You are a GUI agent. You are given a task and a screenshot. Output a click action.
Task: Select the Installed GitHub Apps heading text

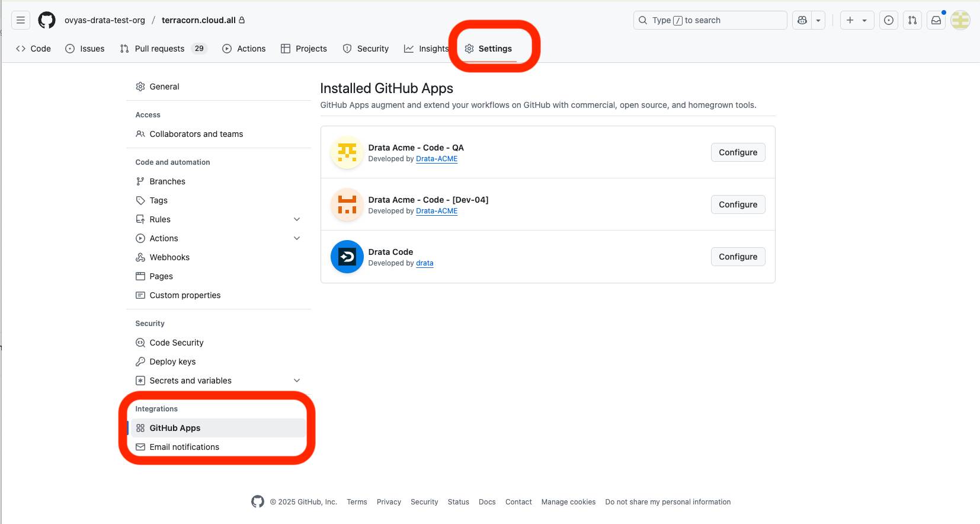387,88
